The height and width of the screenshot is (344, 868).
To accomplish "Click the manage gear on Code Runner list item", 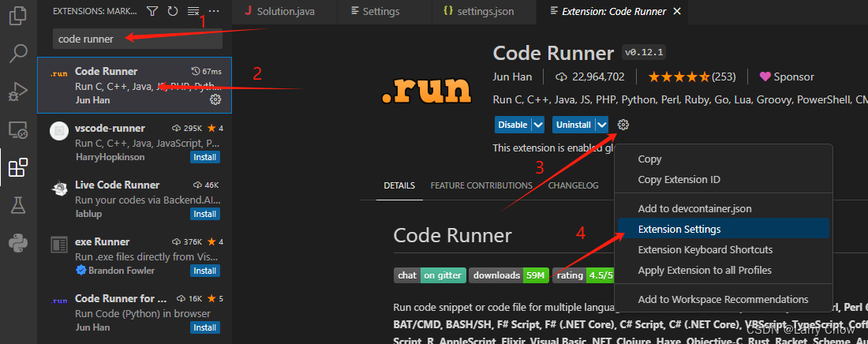I will click(x=215, y=99).
